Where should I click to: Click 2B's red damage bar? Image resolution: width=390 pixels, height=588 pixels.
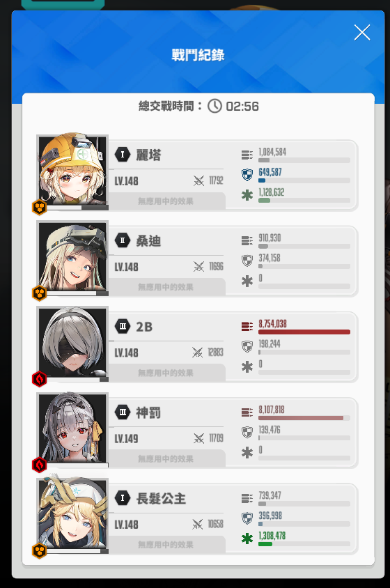(304, 332)
